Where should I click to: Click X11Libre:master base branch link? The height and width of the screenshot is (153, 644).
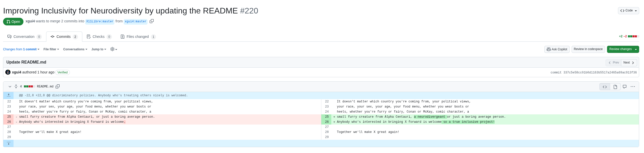pyautogui.click(x=100, y=22)
